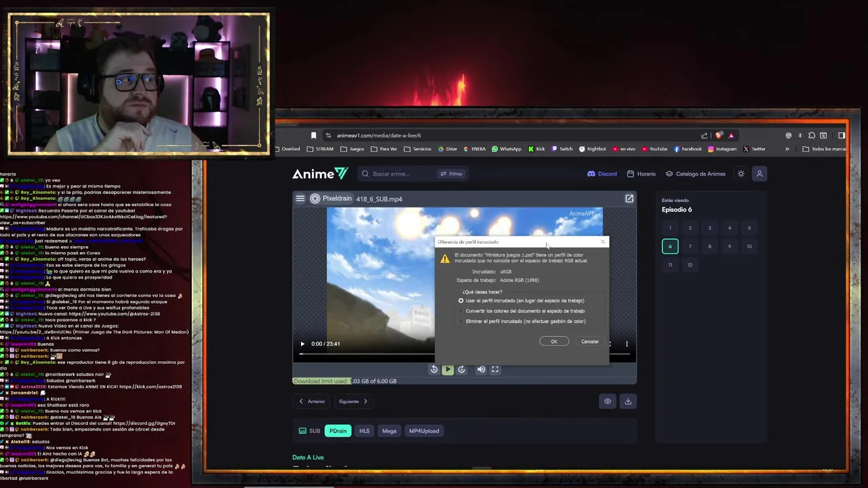868x488 pixels.
Task: Open the Nightbot bookmark
Action: pos(593,149)
